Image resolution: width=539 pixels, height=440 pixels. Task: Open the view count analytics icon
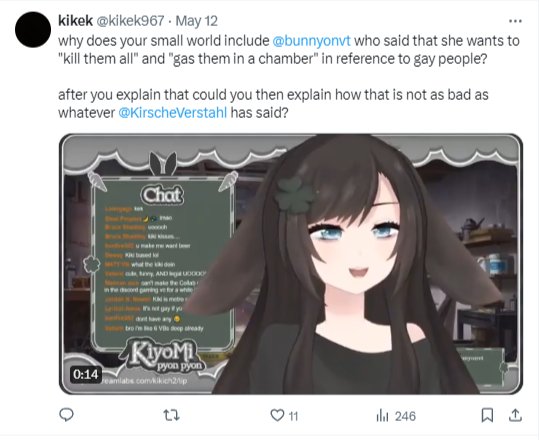pyautogui.click(x=382, y=416)
